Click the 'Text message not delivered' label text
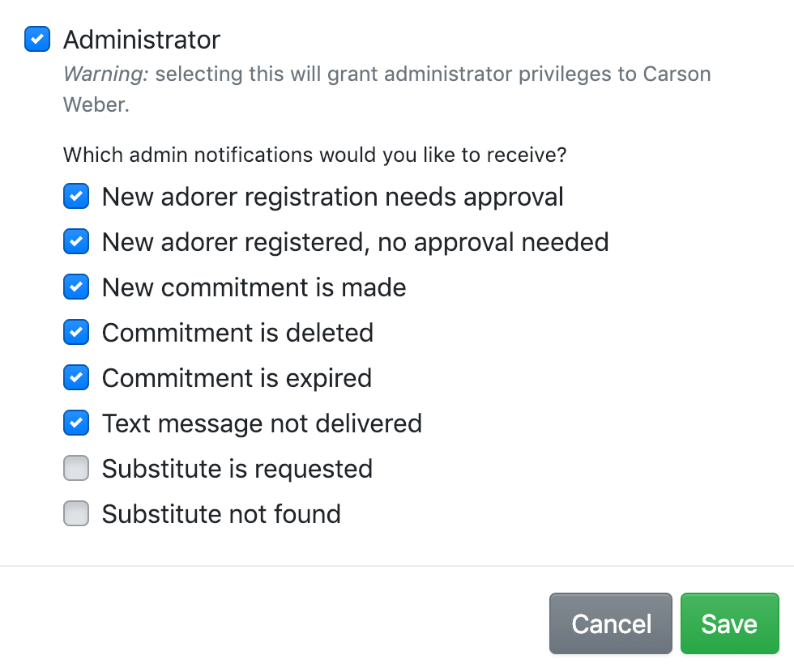The width and height of the screenshot is (794, 672). (262, 423)
